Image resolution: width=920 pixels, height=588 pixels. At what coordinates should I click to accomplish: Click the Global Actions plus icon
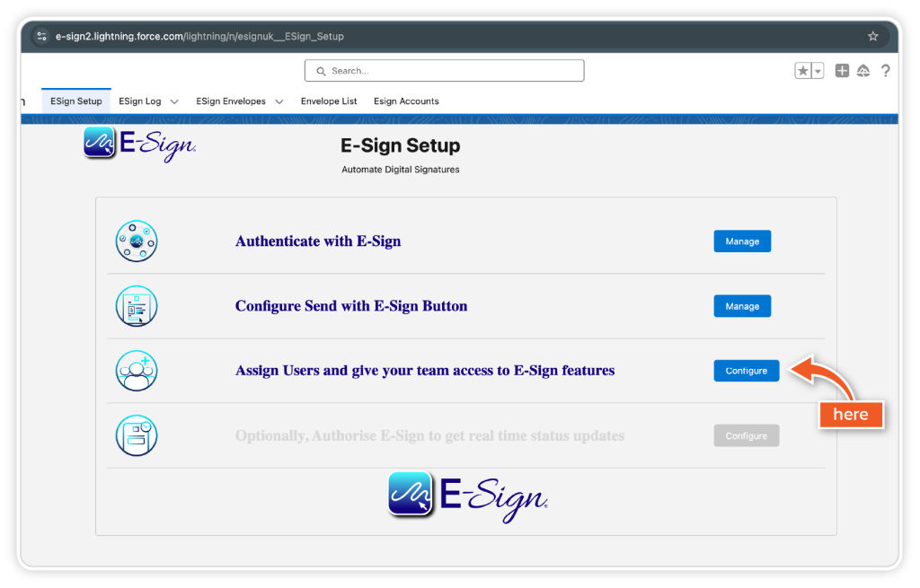[842, 71]
